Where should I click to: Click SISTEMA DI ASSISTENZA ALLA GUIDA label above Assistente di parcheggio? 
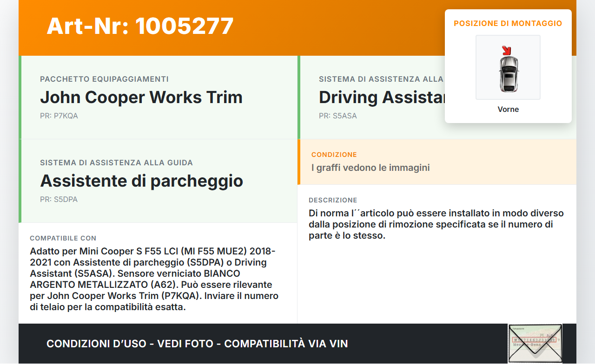point(116,163)
